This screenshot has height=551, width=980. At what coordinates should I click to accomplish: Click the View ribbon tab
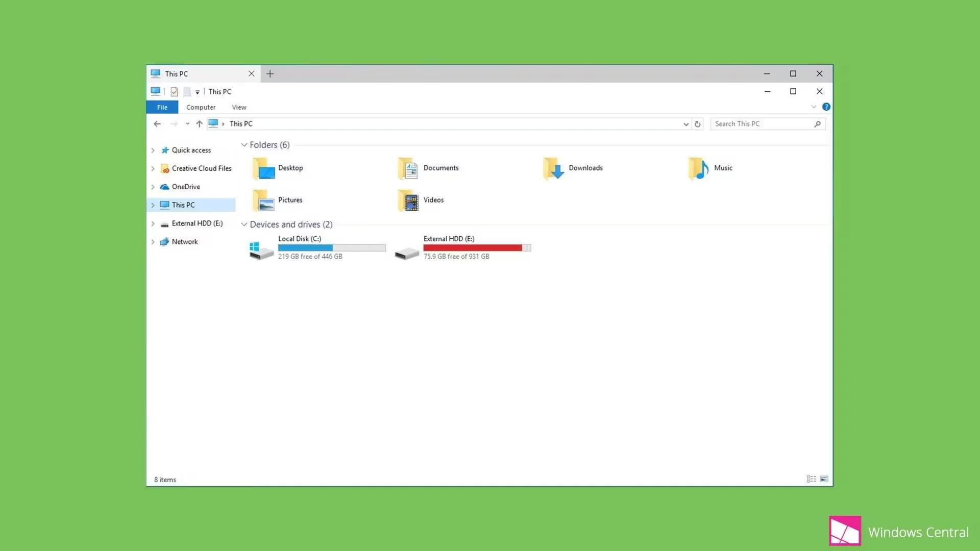coord(239,107)
